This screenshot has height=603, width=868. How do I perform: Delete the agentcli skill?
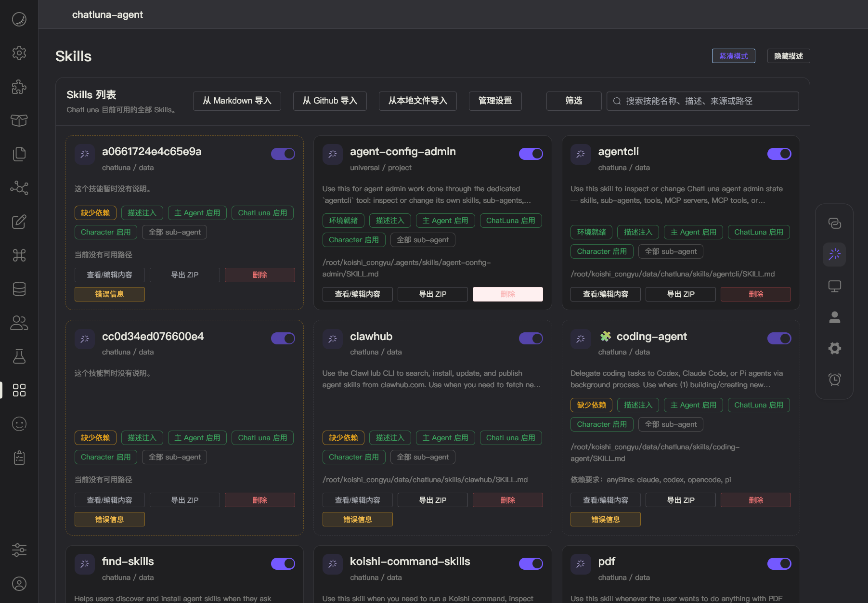756,294
